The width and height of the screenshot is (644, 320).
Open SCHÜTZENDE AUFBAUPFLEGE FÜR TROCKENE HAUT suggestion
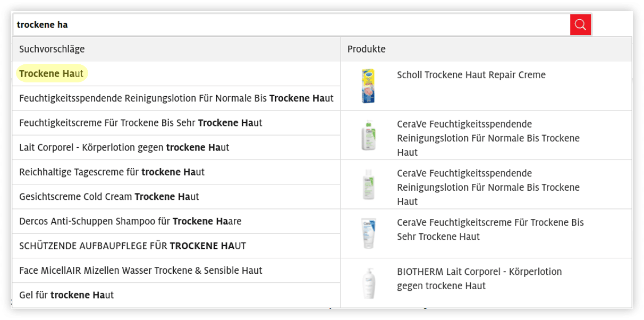(x=132, y=246)
